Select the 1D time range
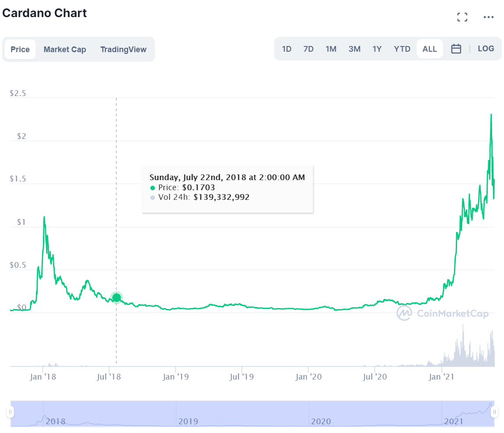The image size is (504, 433). pos(286,49)
